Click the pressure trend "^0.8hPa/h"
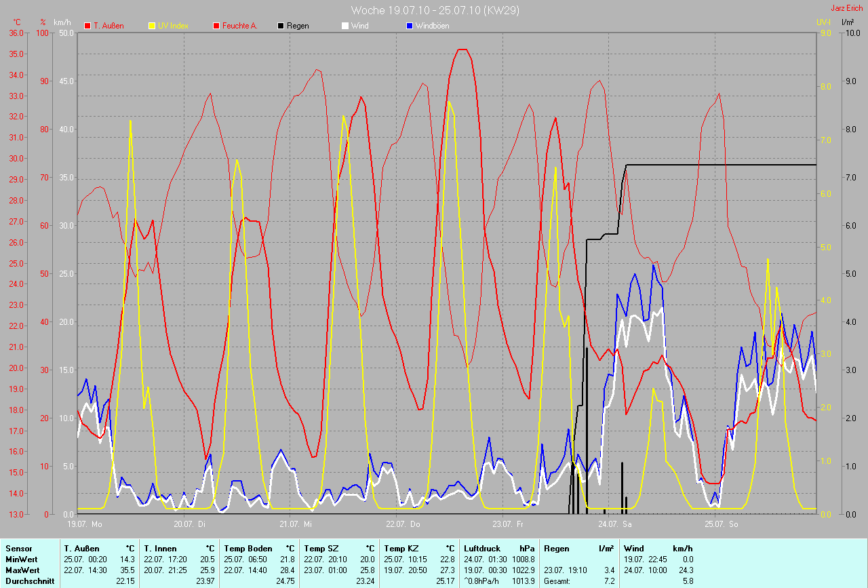This screenshot has width=868, height=588. tap(482, 581)
